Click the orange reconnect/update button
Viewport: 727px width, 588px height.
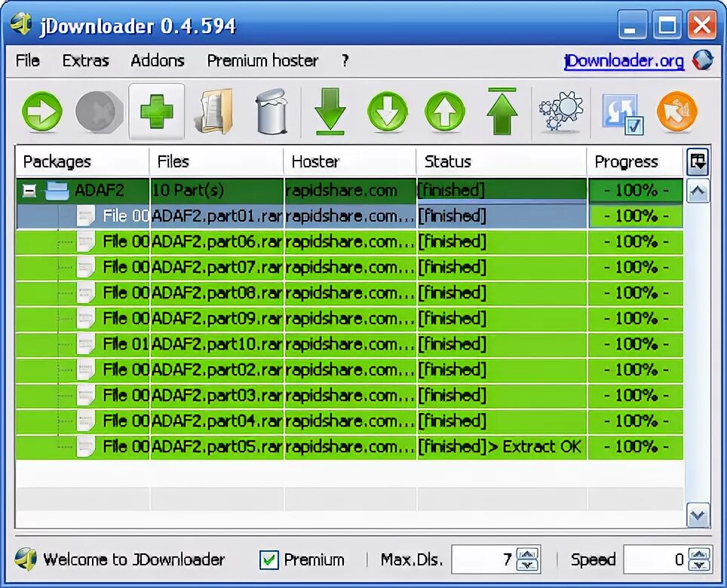pos(677,112)
